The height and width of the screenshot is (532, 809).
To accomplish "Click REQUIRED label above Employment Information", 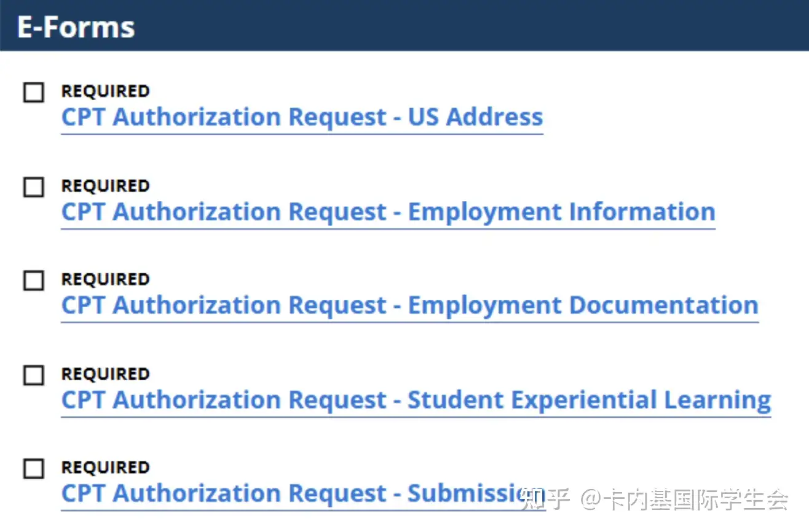I will 105,186.
